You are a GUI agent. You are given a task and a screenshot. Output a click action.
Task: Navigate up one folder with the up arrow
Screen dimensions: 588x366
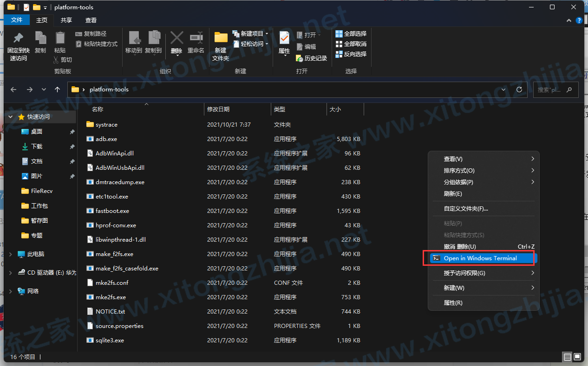[57, 90]
